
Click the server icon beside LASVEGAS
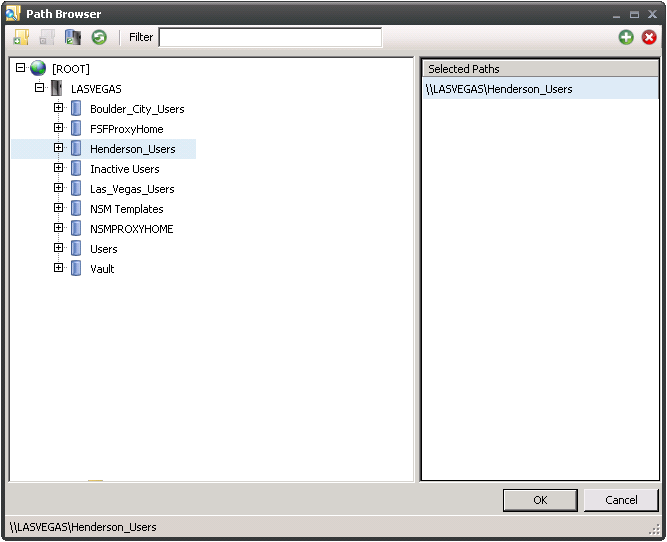click(x=57, y=88)
